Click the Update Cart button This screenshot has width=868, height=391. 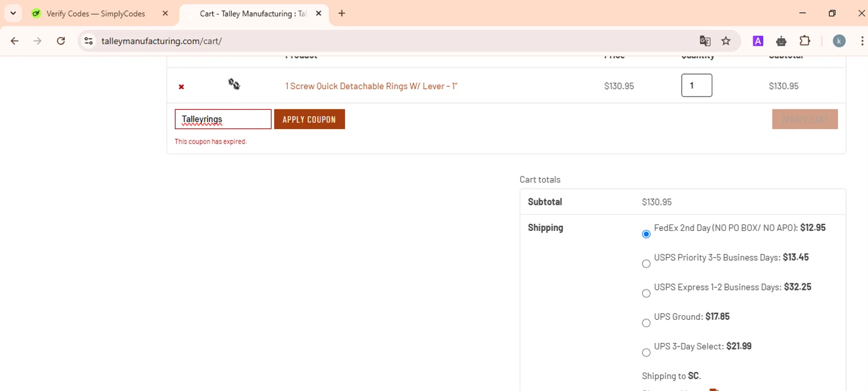tap(805, 119)
